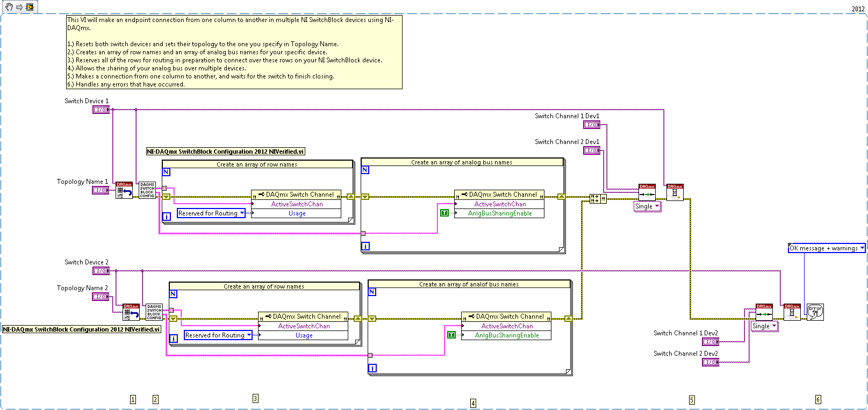Click the N terminal of the upper analog bus loop

(x=365, y=170)
